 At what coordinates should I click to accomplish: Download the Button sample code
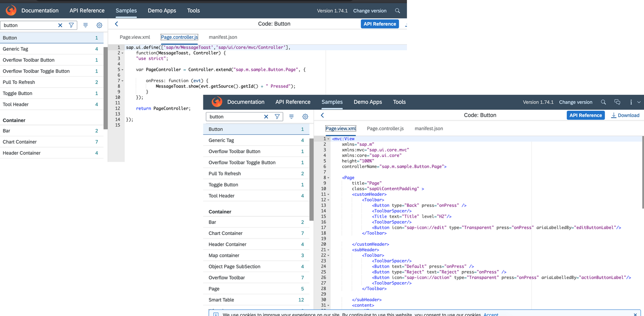pos(625,115)
